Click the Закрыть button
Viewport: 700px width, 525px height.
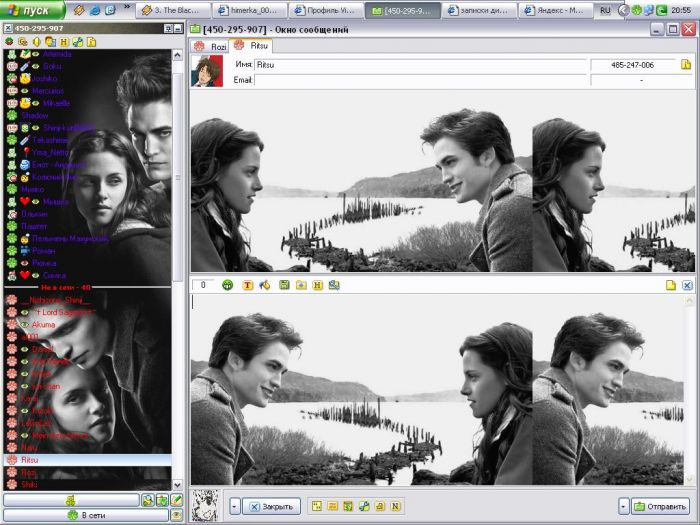tap(272, 506)
